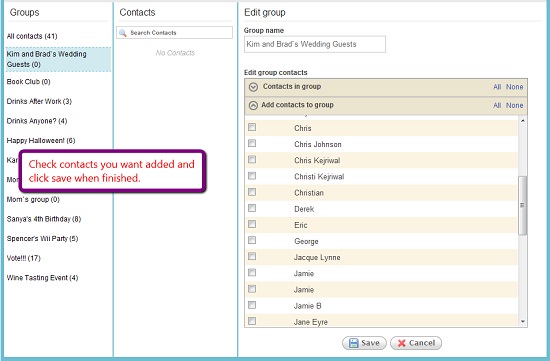Image resolution: width=550 pixels, height=361 pixels.
Task: Open the Wine Tasting Event (4) group
Action: pyautogui.click(x=42, y=278)
